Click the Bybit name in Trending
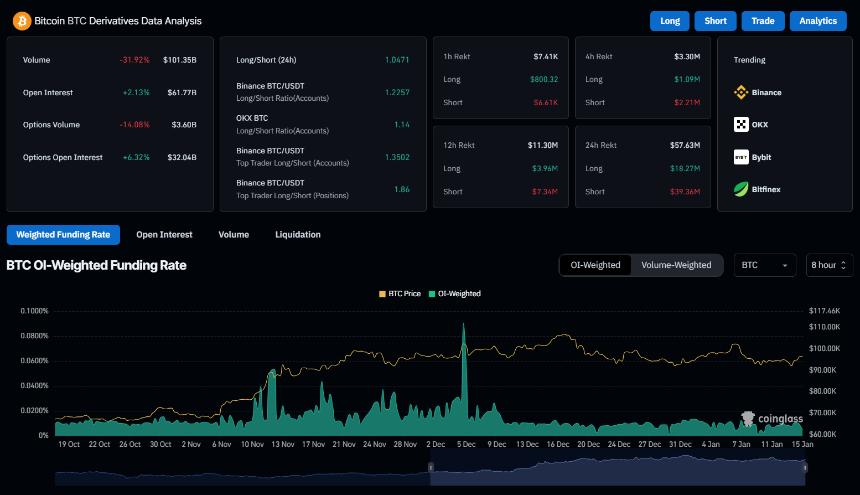Image resolution: width=860 pixels, height=495 pixels. [x=761, y=157]
